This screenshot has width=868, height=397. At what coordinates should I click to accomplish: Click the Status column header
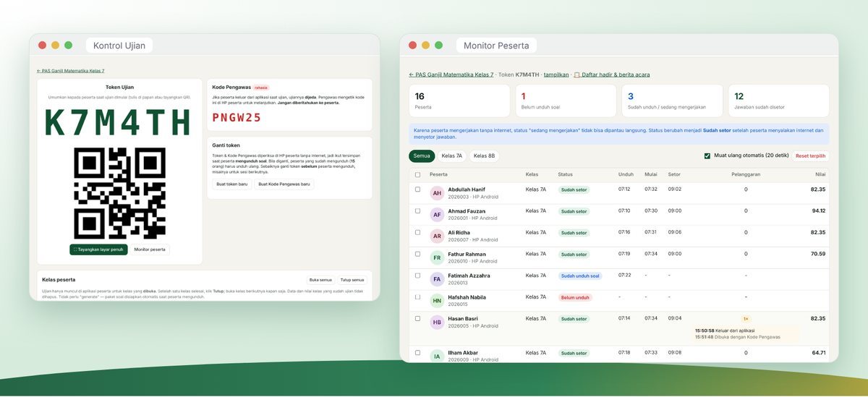click(565, 174)
